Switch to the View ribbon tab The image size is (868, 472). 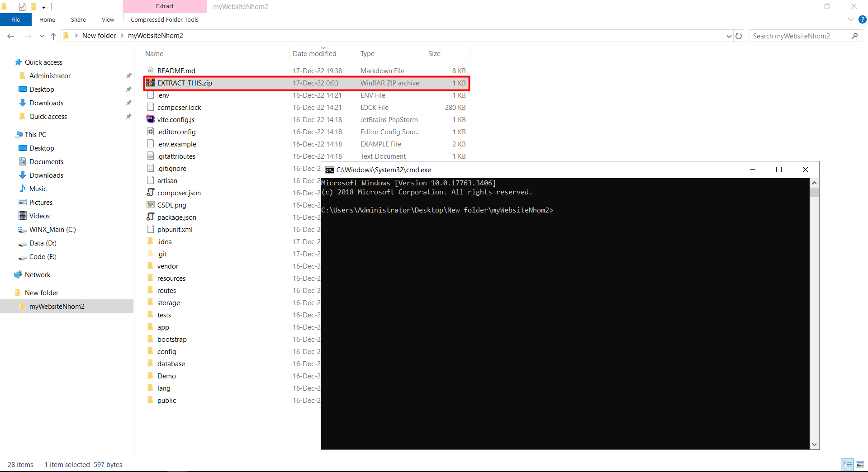click(x=107, y=19)
